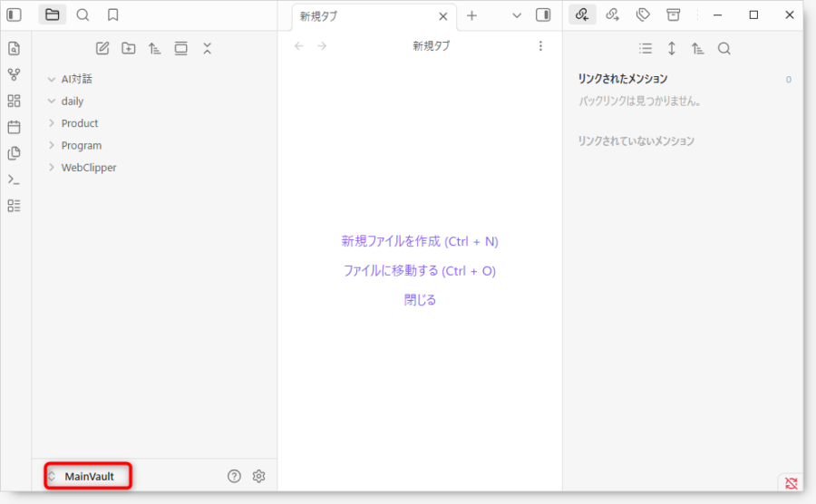Image resolution: width=816 pixels, height=504 pixels.
Task: Open the MainVault vault switcher
Action: coord(88,476)
